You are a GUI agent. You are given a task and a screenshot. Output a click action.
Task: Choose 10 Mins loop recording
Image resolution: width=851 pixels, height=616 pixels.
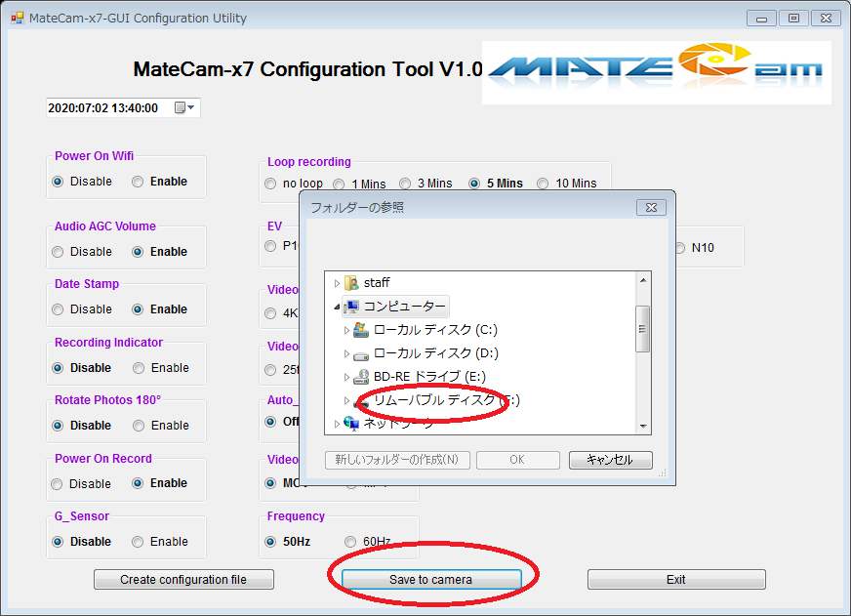[543, 184]
